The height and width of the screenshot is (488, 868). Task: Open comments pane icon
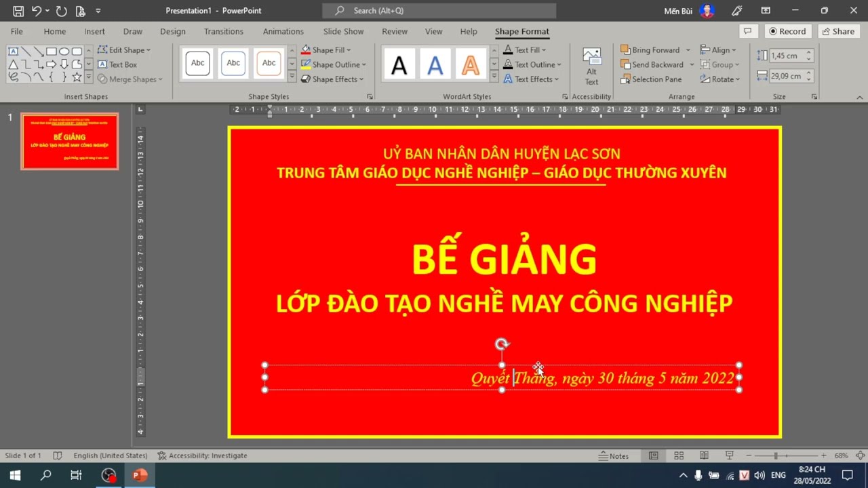[748, 31]
